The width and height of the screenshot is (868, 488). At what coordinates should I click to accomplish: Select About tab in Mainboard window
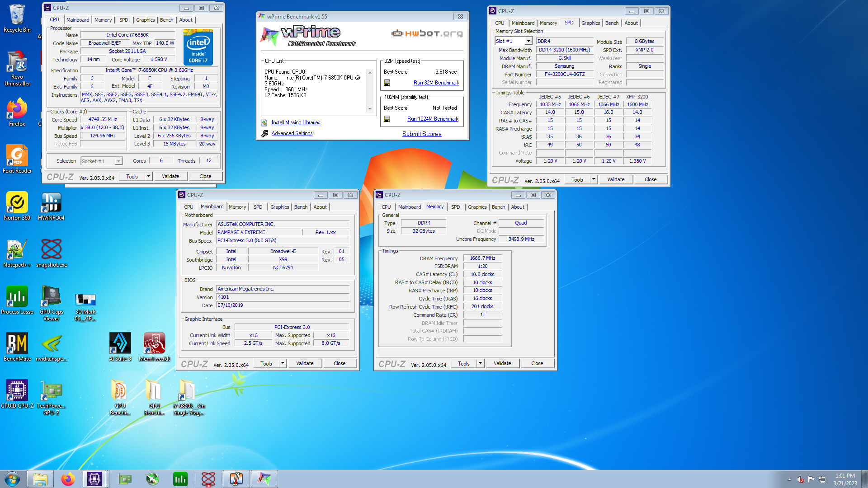[320, 207]
